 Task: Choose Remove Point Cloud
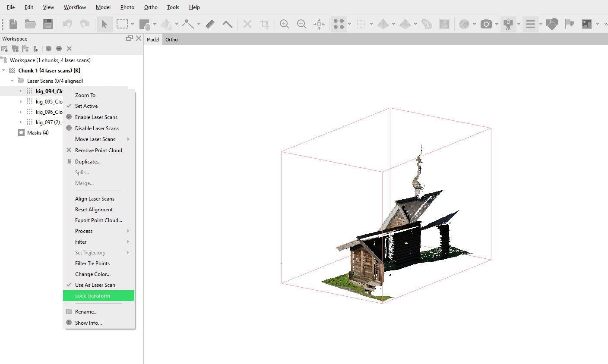98,151
